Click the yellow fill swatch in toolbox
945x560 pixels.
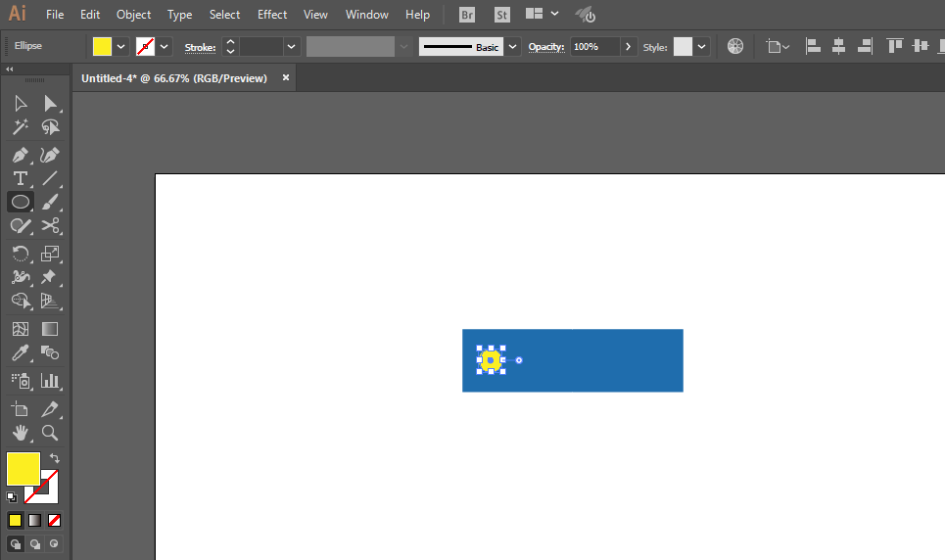pos(24,468)
